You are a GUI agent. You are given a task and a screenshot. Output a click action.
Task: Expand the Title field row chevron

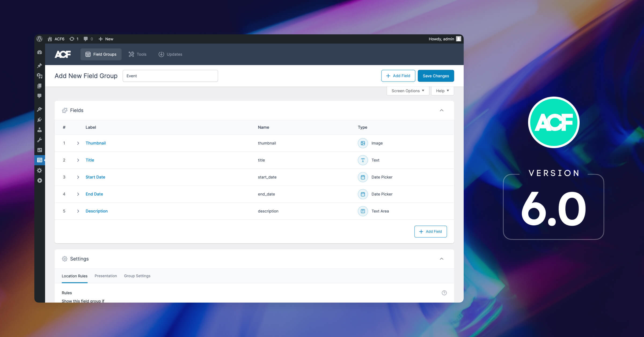(x=78, y=160)
